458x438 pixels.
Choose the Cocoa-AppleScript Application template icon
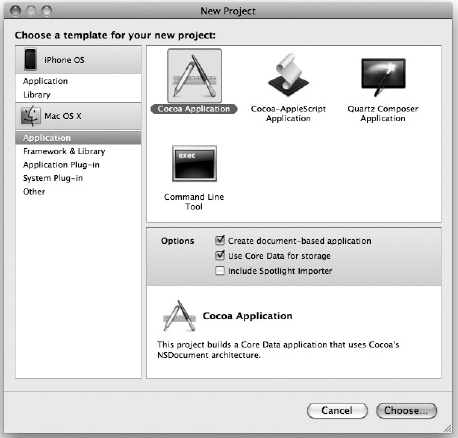tap(288, 76)
